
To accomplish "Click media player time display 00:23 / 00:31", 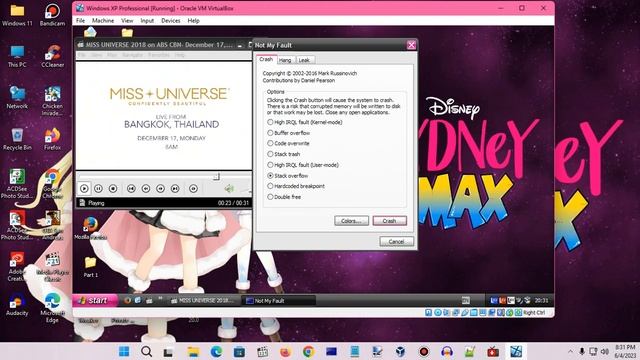I will pyautogui.click(x=233, y=203).
